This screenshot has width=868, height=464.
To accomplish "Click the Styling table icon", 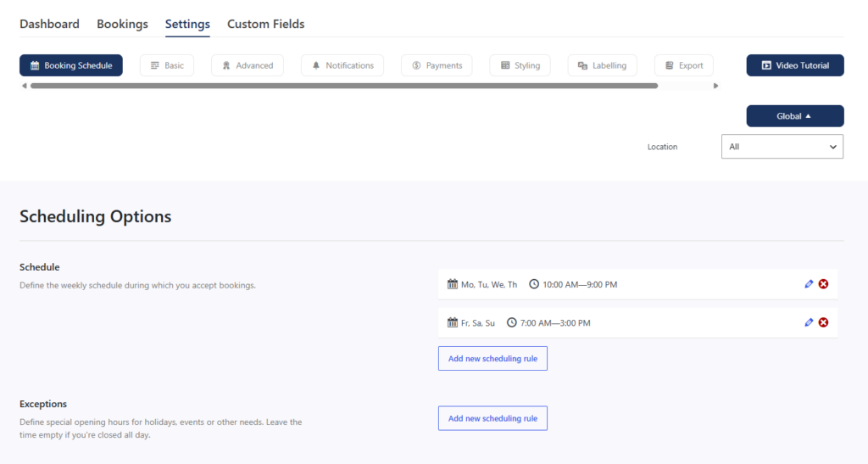I will (505, 65).
